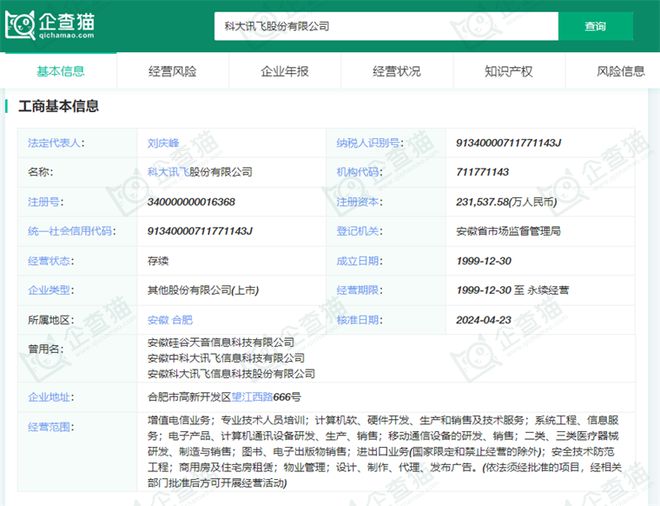This screenshot has width=660, height=506.
Task: Click the 名称 row label
Action: coord(40,172)
